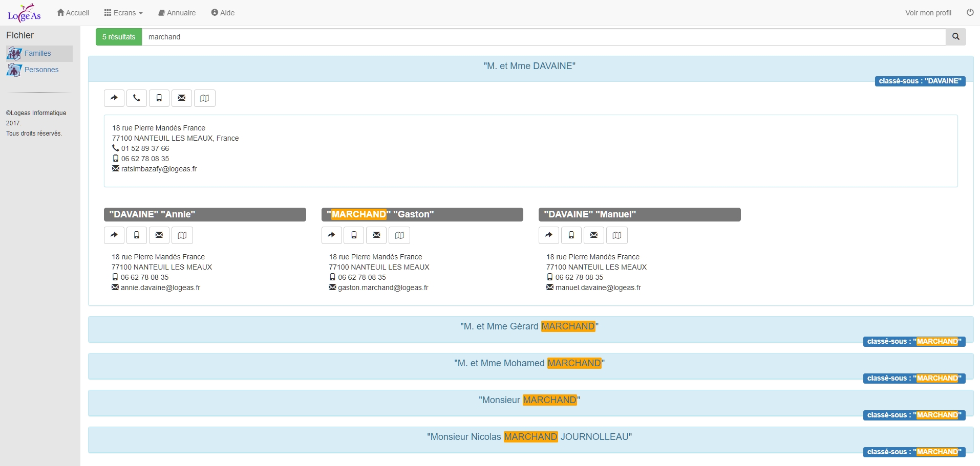Click the phone icon for DAVAINE family
980x466 pixels.
[137, 98]
